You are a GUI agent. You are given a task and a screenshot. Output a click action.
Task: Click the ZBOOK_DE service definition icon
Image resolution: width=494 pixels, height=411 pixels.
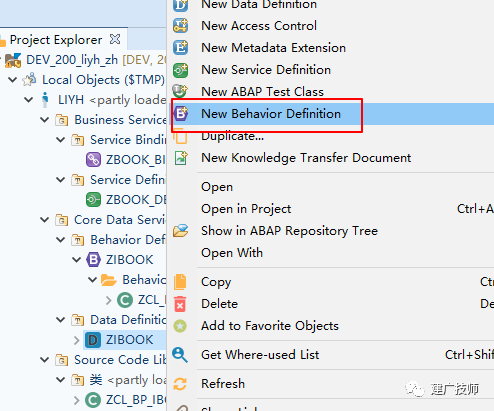93,200
